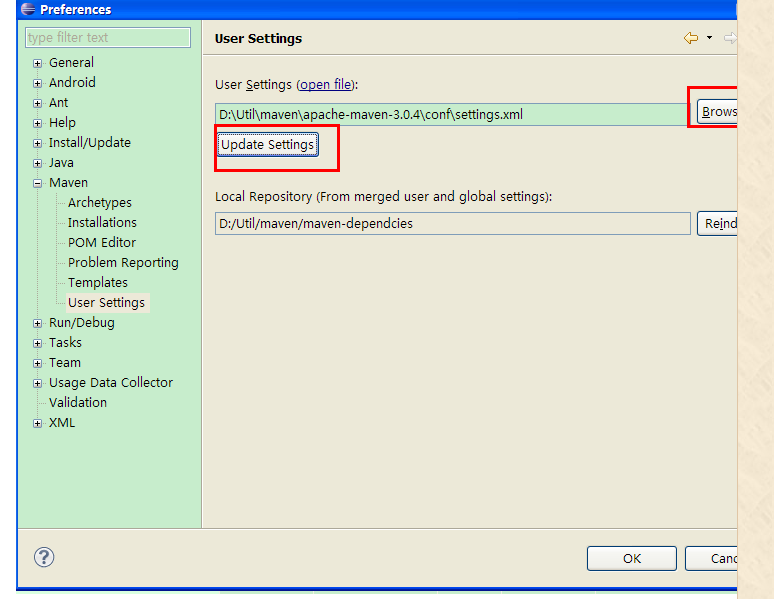The height and width of the screenshot is (599, 774).
Task: Expand the Run/Debug tree node
Action: tap(38, 323)
